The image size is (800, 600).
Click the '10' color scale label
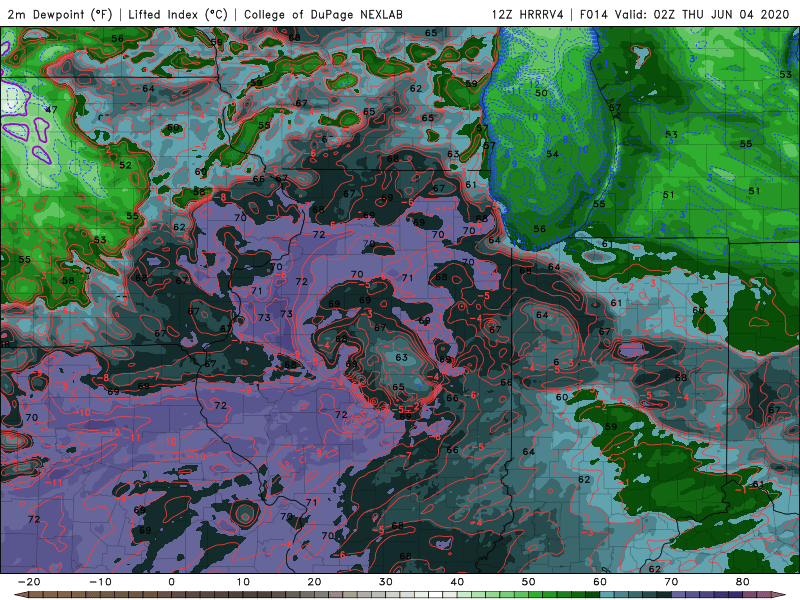243,582
